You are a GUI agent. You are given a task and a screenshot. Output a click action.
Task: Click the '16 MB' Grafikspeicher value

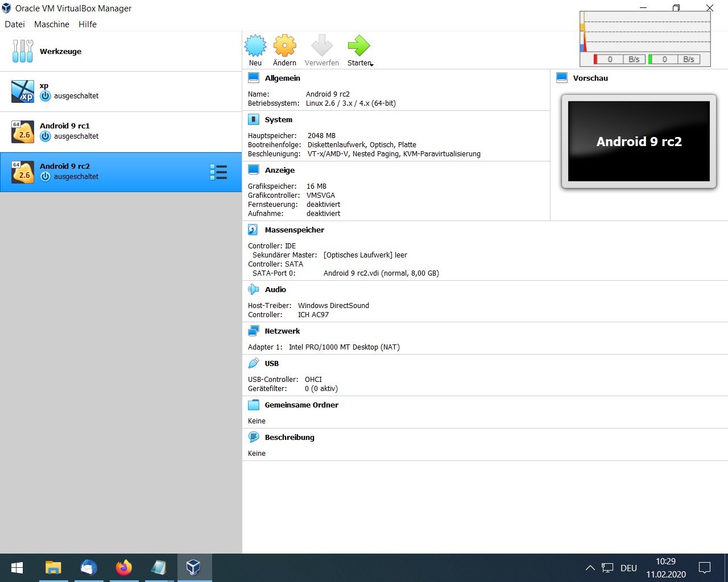(316, 186)
